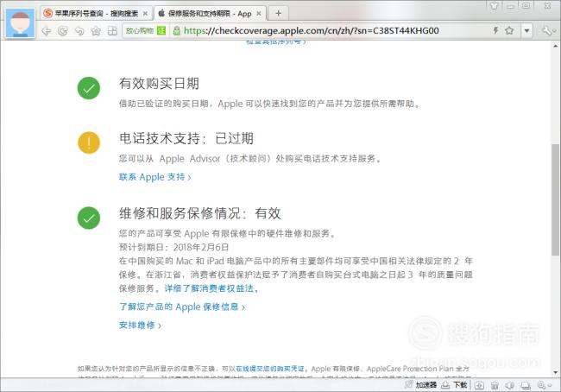
Task: Open the zoom magnifier dropdown in status bar
Action: [545, 385]
